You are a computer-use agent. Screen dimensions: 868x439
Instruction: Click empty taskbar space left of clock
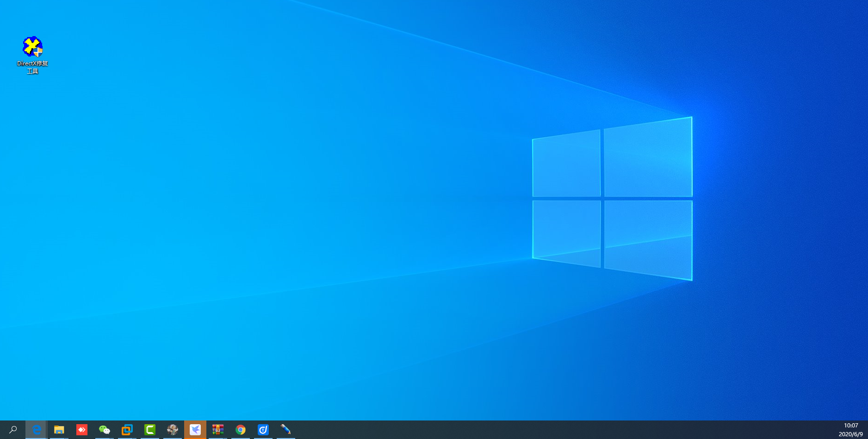[x=555, y=430]
